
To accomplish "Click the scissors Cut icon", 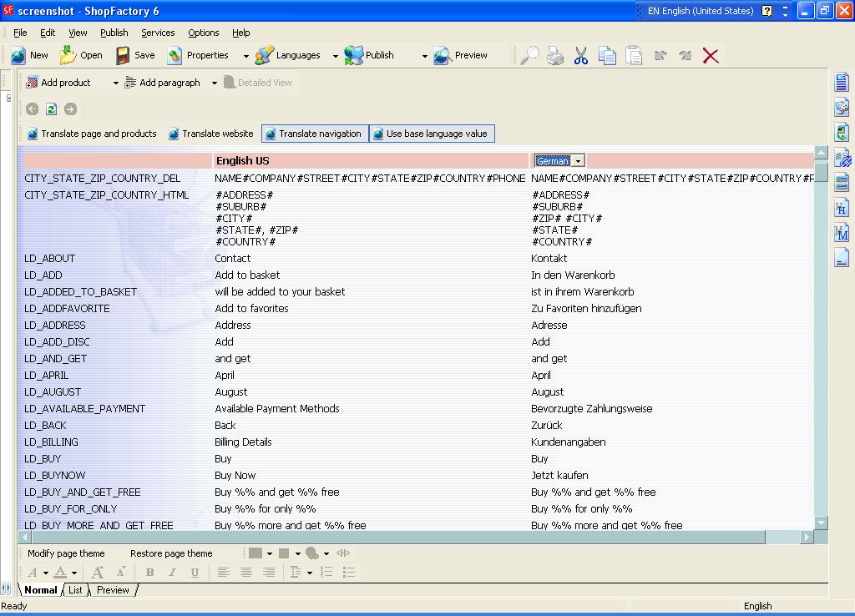I will point(581,56).
